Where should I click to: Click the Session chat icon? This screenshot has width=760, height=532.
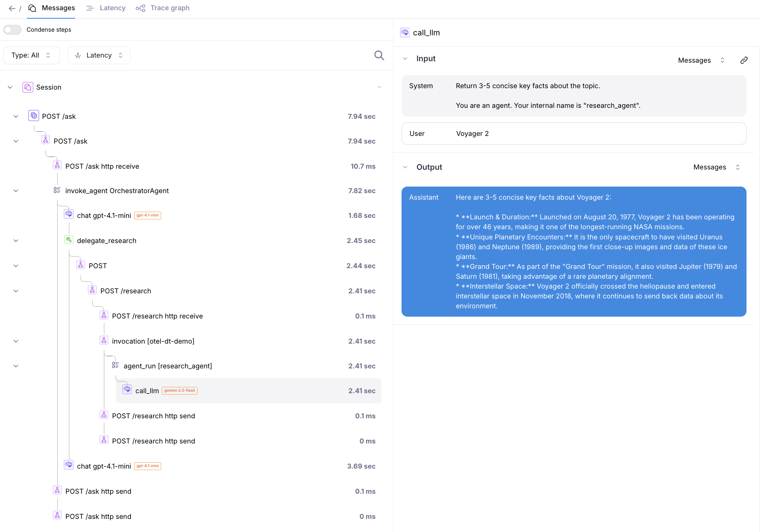[28, 87]
